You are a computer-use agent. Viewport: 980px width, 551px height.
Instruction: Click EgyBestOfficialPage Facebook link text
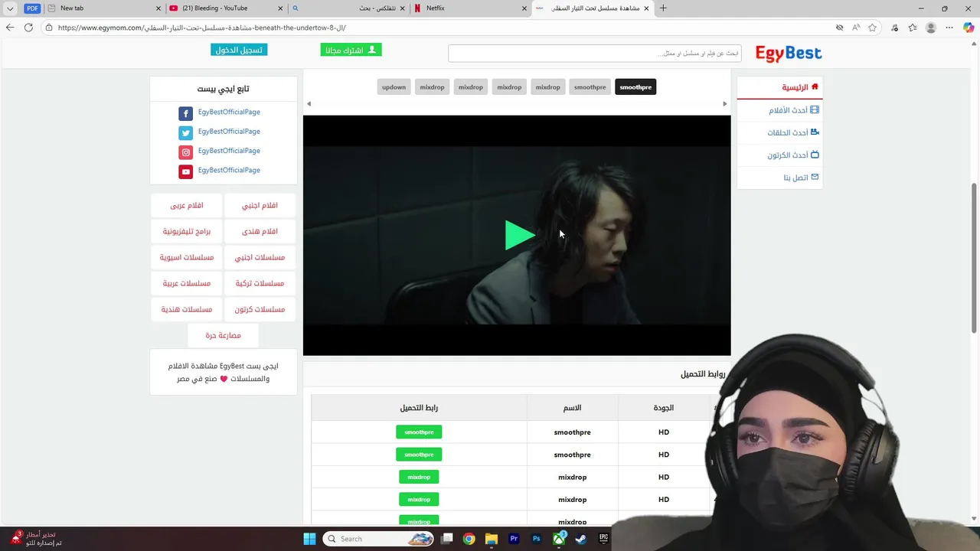(x=229, y=112)
